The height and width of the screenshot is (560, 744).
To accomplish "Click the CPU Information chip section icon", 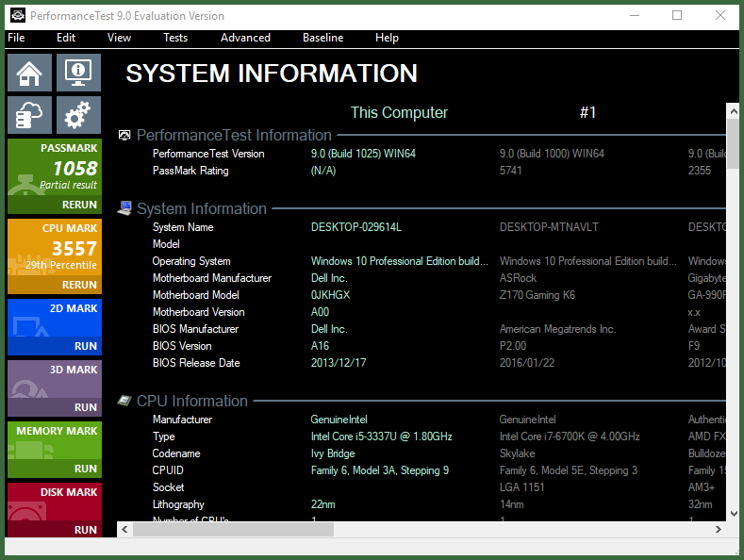I will (x=124, y=401).
